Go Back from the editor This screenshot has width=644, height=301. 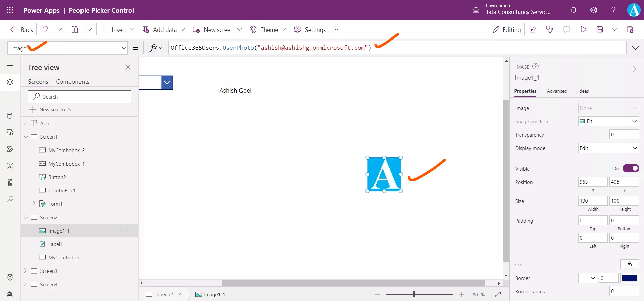(x=21, y=29)
